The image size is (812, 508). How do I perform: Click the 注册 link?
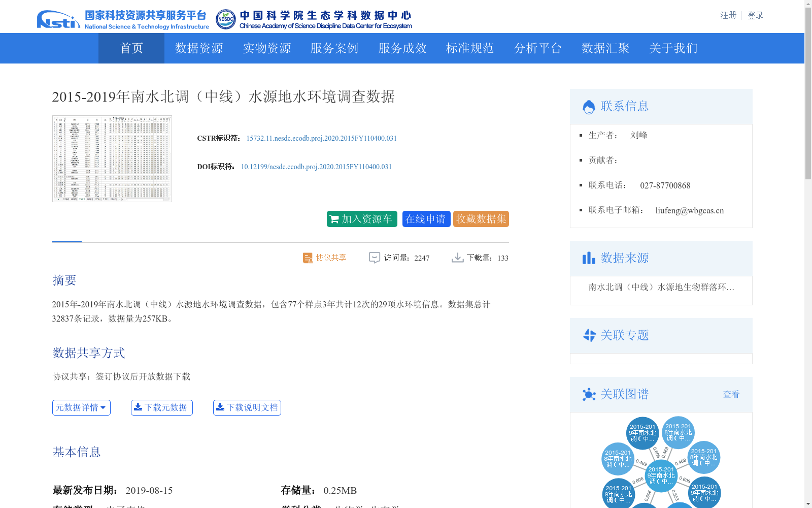(x=728, y=15)
